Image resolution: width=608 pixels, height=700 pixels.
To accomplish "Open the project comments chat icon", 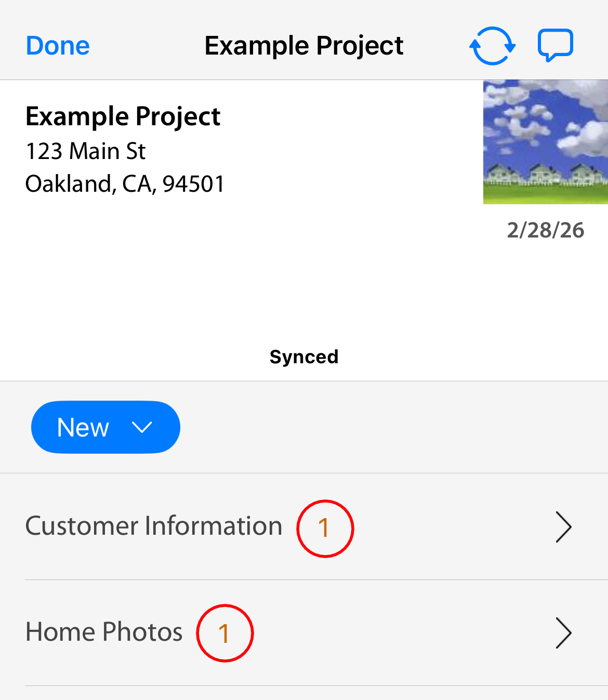I will click(555, 45).
